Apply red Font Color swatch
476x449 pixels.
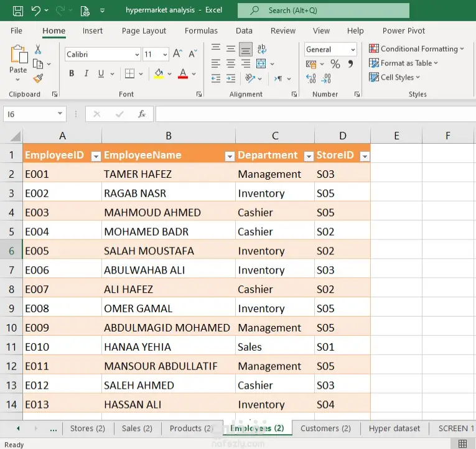coord(183,74)
